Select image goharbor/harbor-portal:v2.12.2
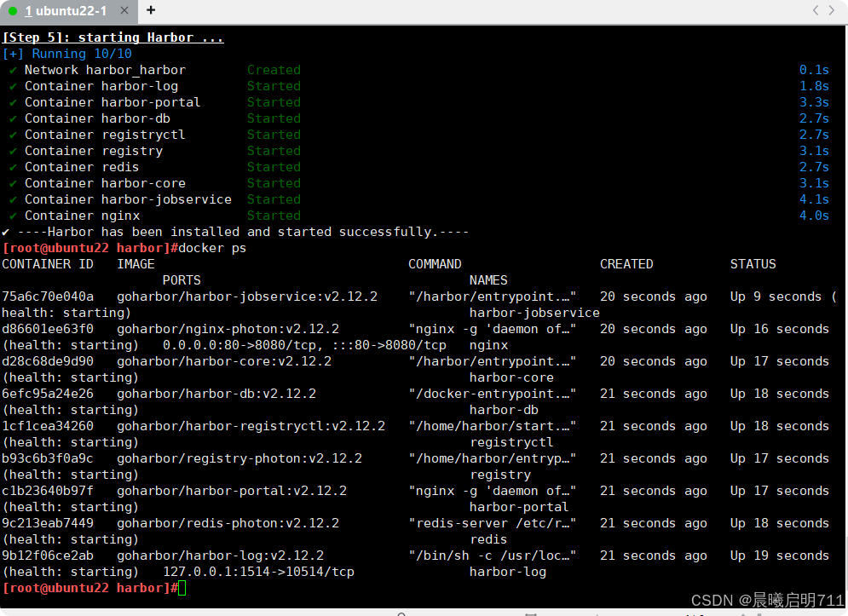This screenshot has height=616, width=848. point(232,491)
